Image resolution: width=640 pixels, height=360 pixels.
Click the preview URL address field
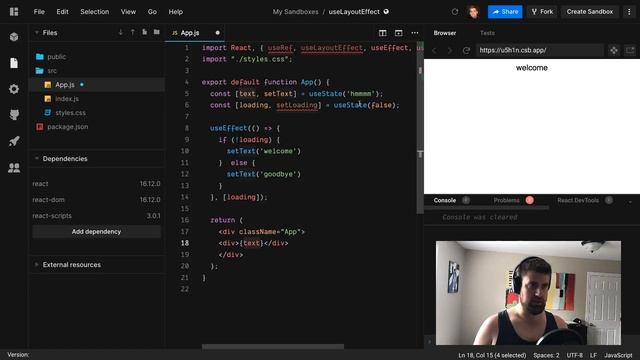pos(539,50)
